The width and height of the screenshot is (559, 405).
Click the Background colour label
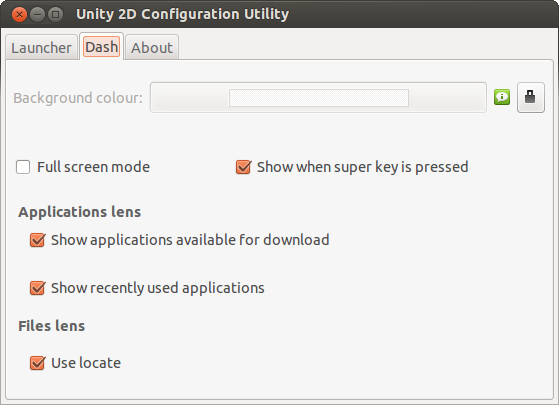[78, 98]
